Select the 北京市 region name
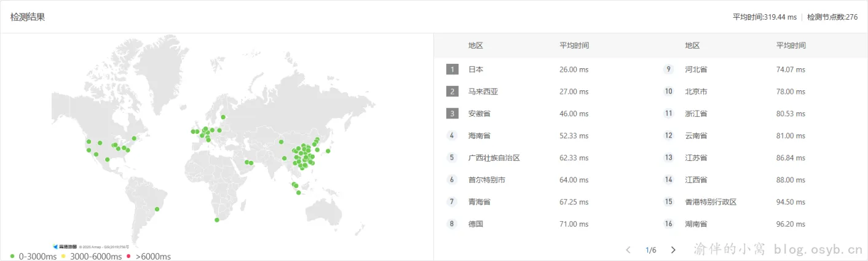 [696, 92]
